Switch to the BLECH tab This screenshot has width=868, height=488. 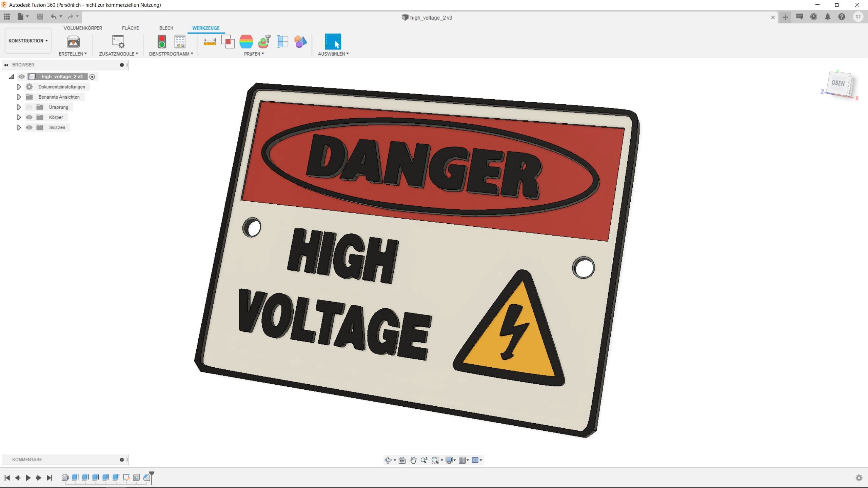(166, 28)
